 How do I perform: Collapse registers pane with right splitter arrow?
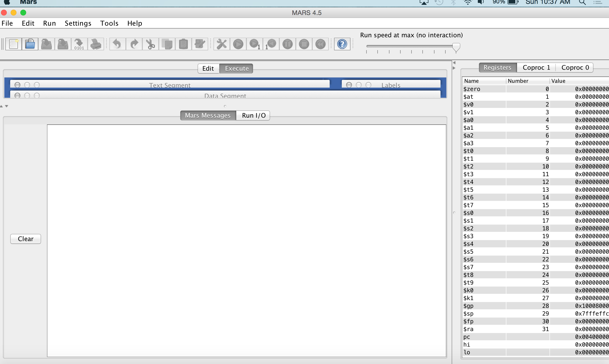454,68
